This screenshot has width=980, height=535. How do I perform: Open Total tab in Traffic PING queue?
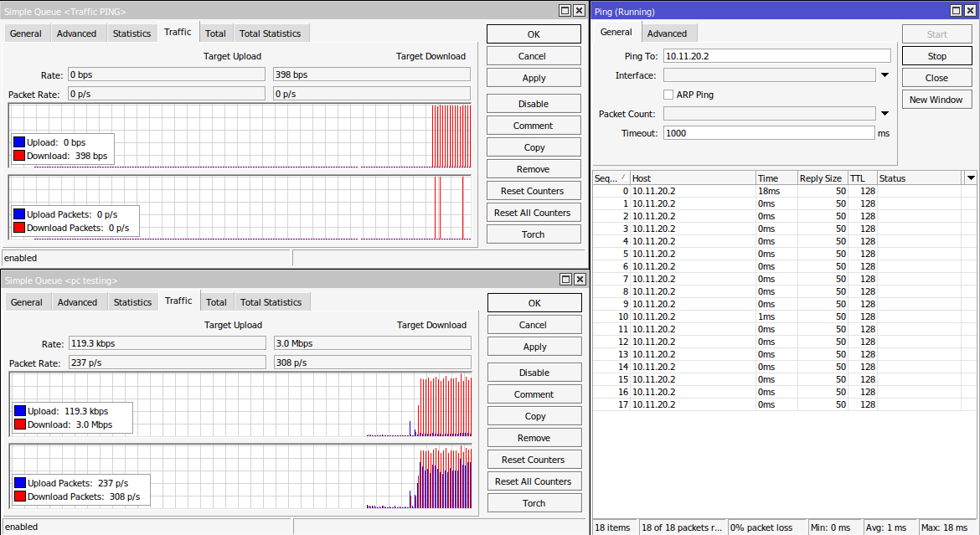click(x=215, y=33)
